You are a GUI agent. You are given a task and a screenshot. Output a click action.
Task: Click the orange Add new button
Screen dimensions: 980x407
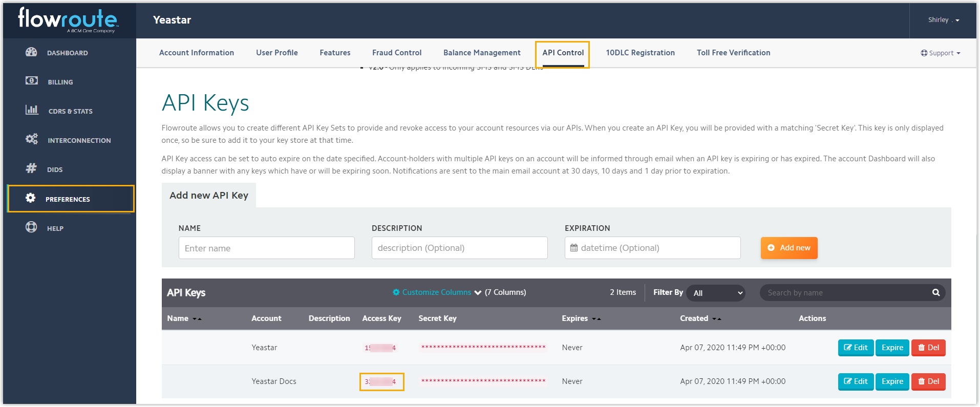(789, 248)
